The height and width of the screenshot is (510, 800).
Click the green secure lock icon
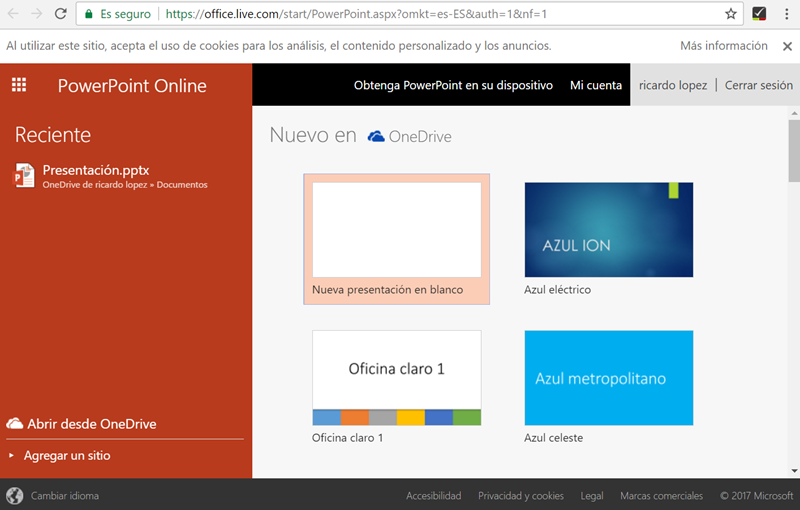pos(89,14)
